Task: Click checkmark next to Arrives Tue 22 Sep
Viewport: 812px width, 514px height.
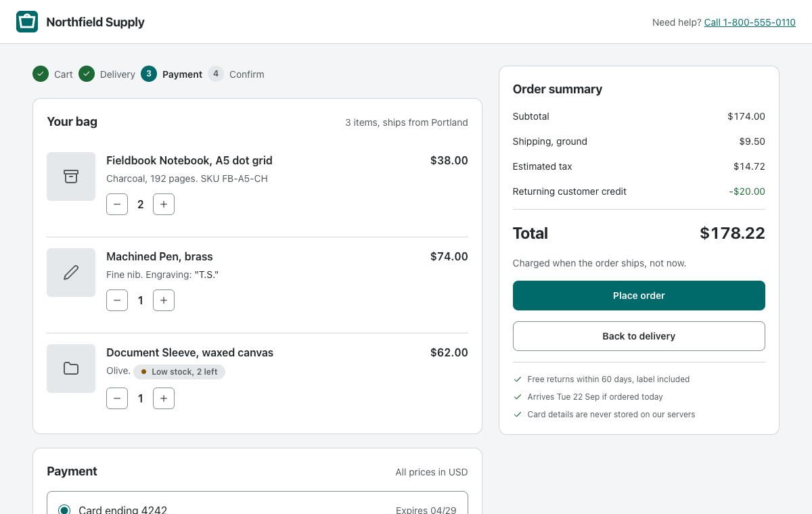Action: (x=518, y=397)
